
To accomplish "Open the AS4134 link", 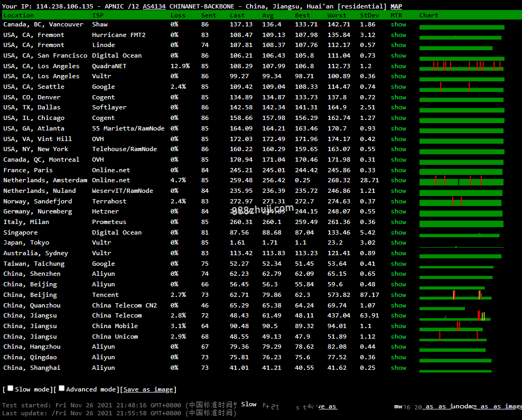I will [154, 6].
